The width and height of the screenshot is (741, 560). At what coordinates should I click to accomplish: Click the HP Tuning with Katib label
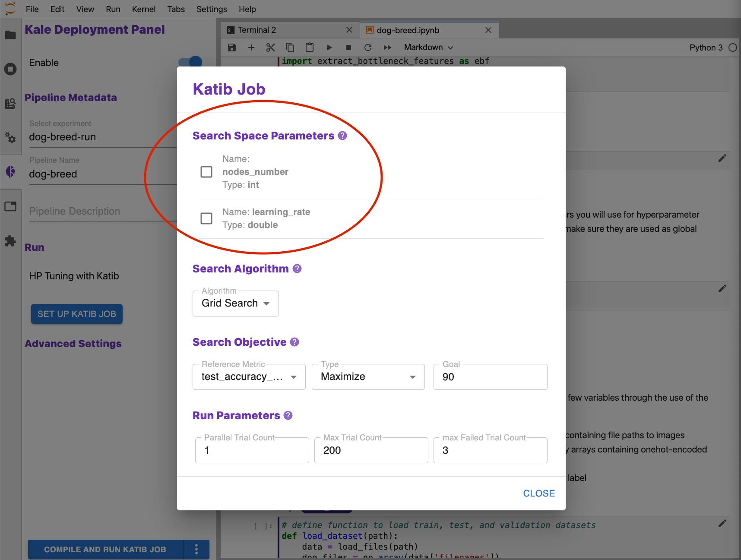coord(74,276)
